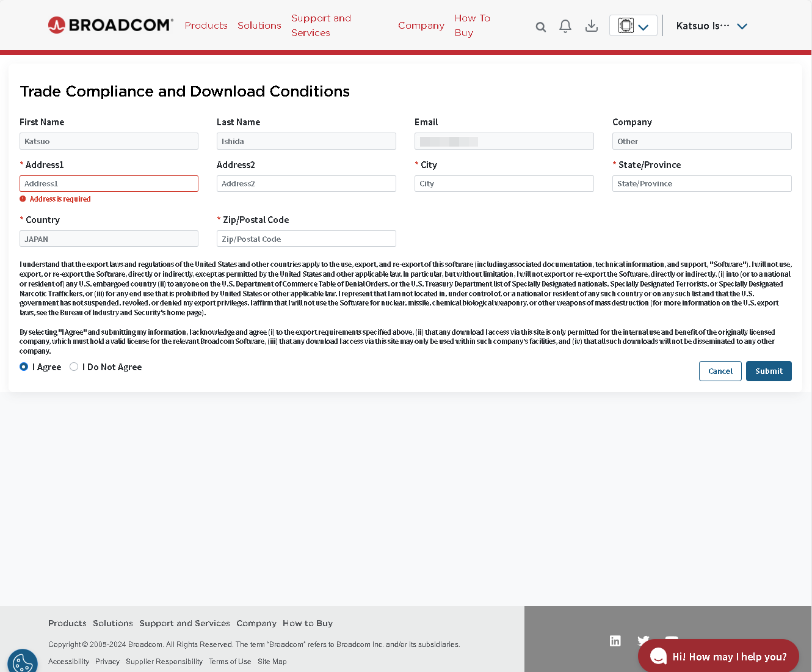Click the Last Name field showing Ishida

click(x=306, y=141)
